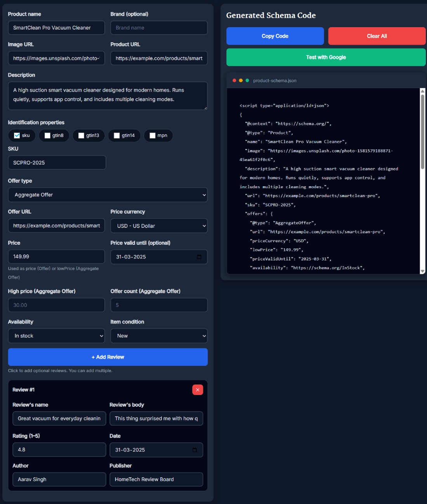Click Test with Google
Screen dimensions: 427x504
pyautogui.click(x=326, y=57)
